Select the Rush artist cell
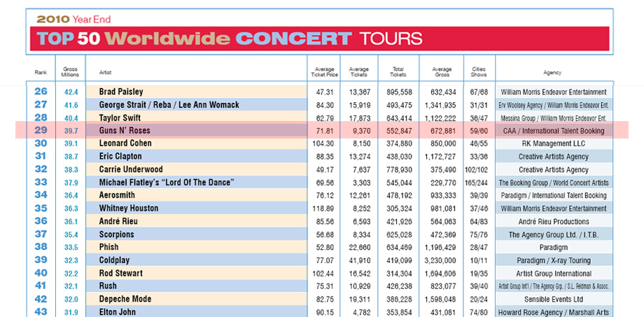Viewport: 644px width, 317px height. click(x=196, y=286)
